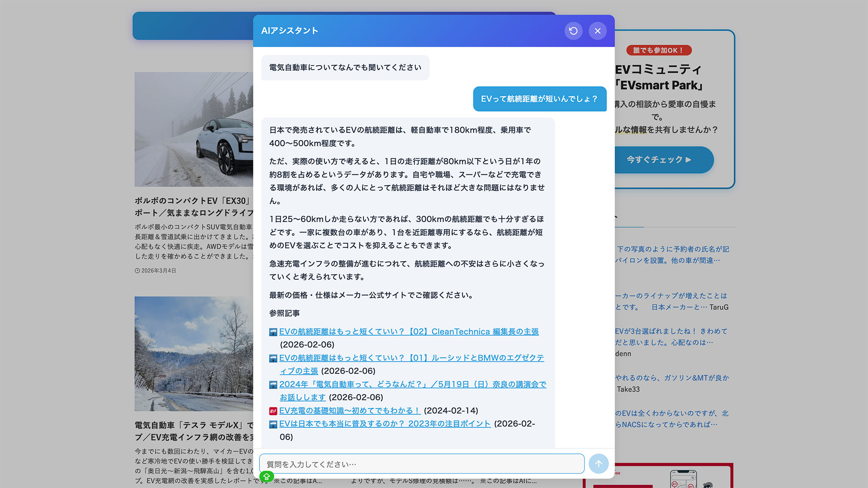
Task: Click site icon beside ルーシッドとBMW reference
Action: pyautogui.click(x=273, y=358)
